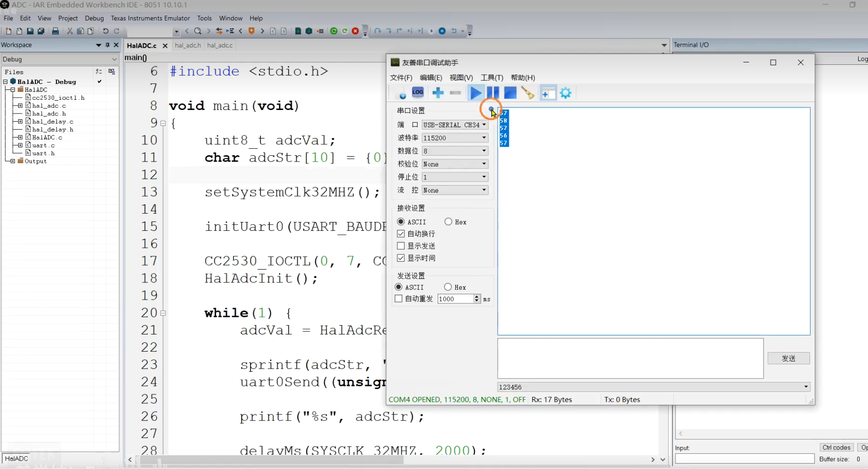Image resolution: width=868 pixels, height=469 pixels.
Task: Click the broom clear icon
Action: [528, 93]
